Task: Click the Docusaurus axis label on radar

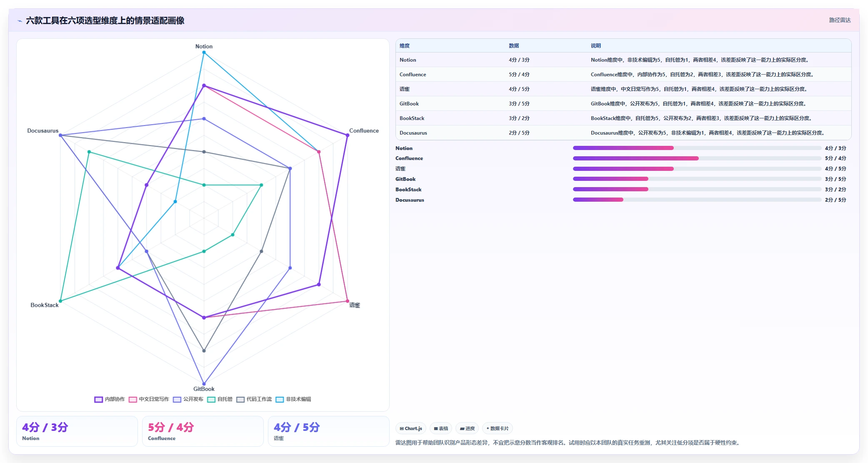Action: point(43,130)
